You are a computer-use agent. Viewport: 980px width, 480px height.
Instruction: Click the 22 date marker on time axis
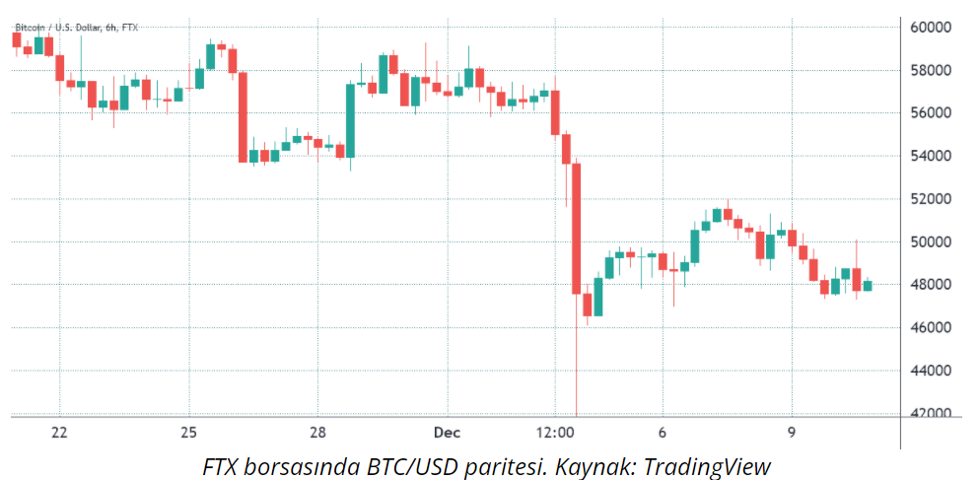pyautogui.click(x=59, y=433)
